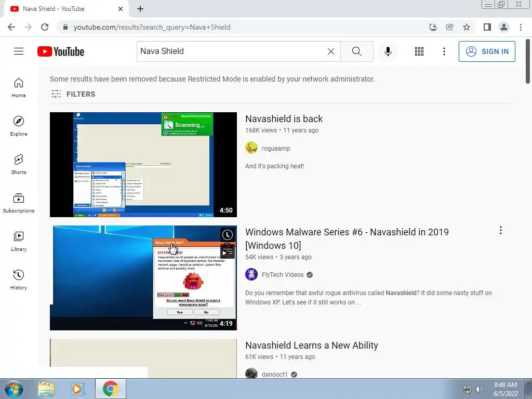Go to Home in the sidebar
The width and height of the screenshot is (532, 399).
[19, 88]
